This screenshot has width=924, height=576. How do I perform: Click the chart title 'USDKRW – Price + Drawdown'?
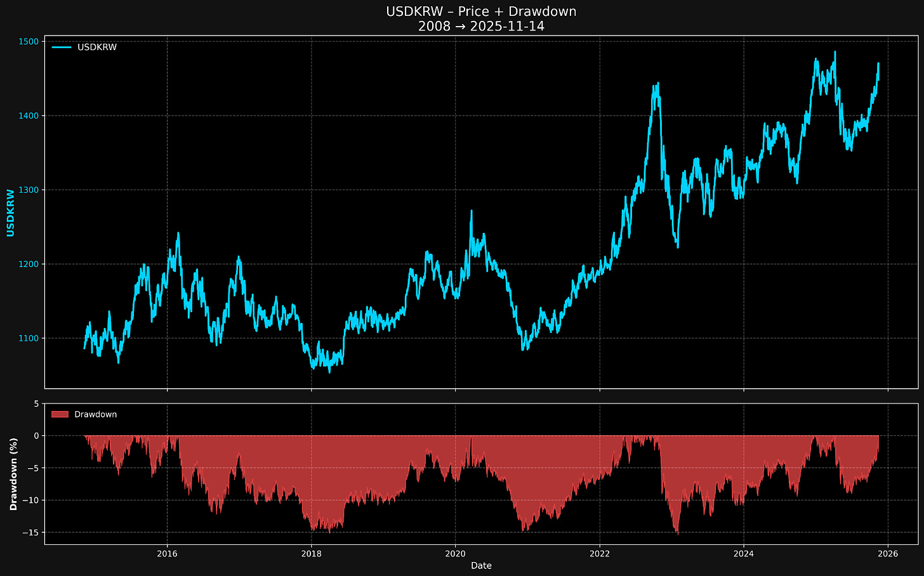click(x=481, y=11)
